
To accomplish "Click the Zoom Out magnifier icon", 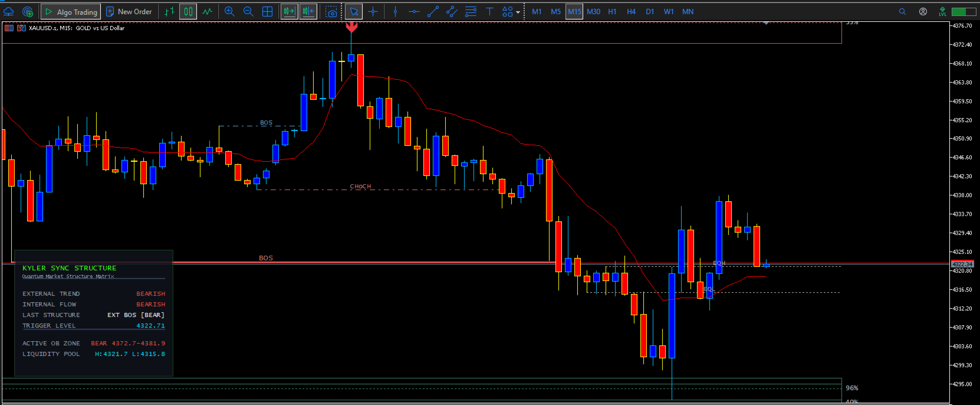I will [248, 11].
